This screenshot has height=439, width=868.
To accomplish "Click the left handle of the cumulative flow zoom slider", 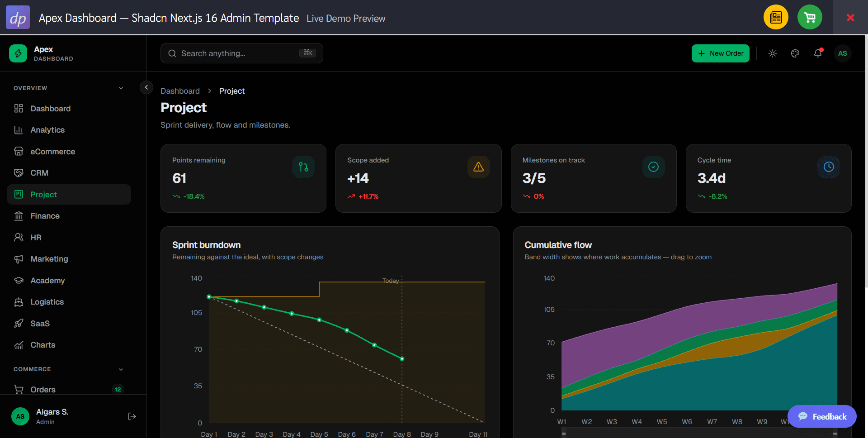I will tap(564, 434).
